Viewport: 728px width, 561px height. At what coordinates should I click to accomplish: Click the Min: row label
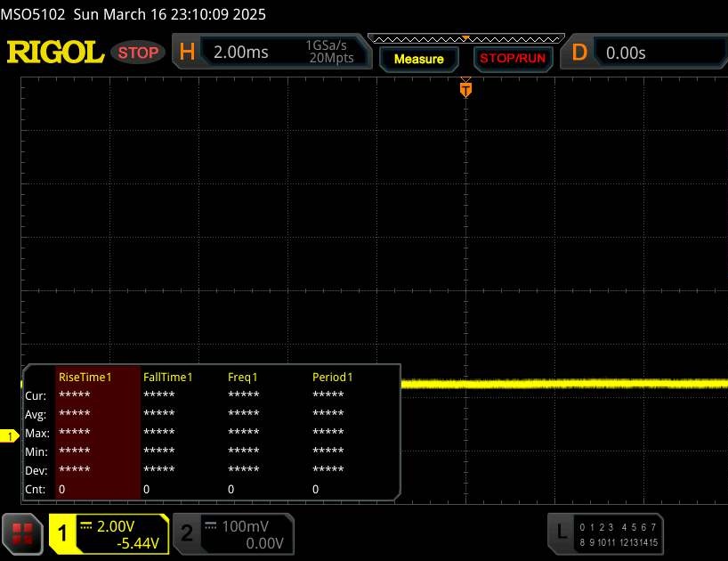(36, 451)
